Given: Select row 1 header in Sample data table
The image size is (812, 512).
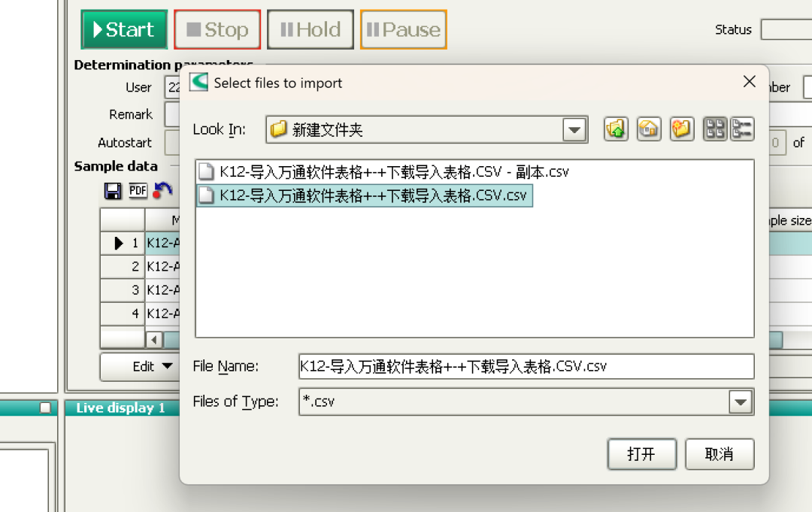Looking at the screenshot, I should click(123, 243).
